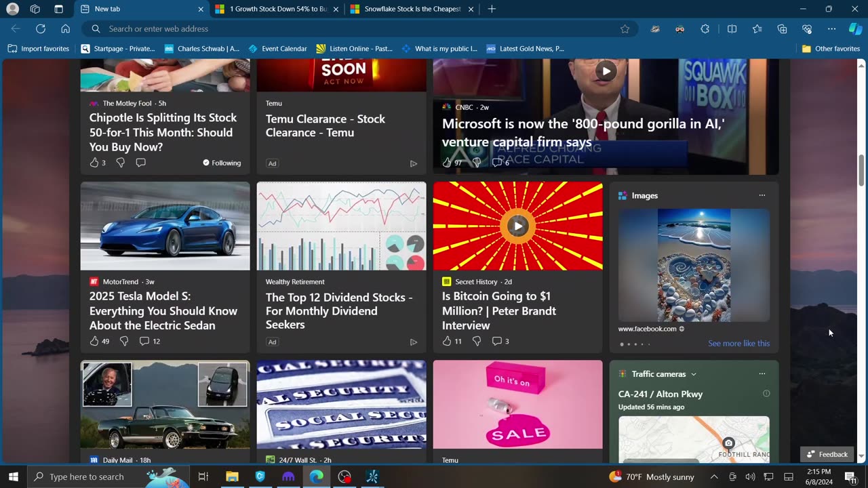The height and width of the screenshot is (488, 868).
Task: Expand the Traffic cameras dropdown
Action: point(694,374)
